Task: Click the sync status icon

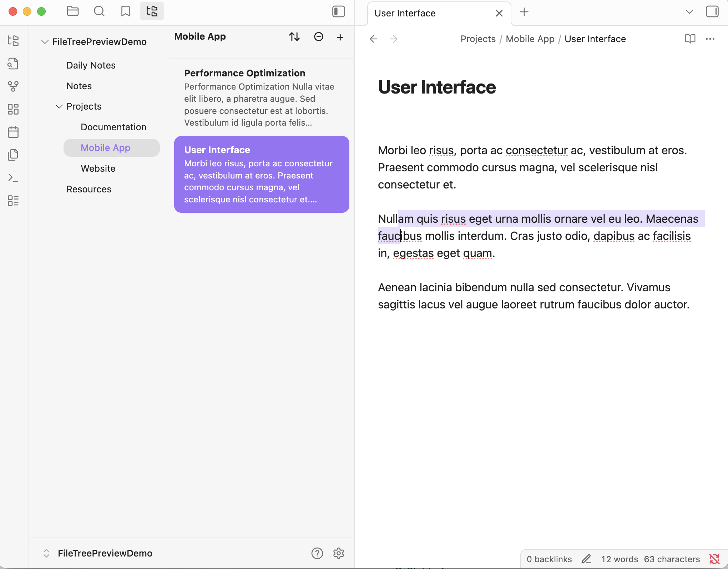Action: click(714, 559)
